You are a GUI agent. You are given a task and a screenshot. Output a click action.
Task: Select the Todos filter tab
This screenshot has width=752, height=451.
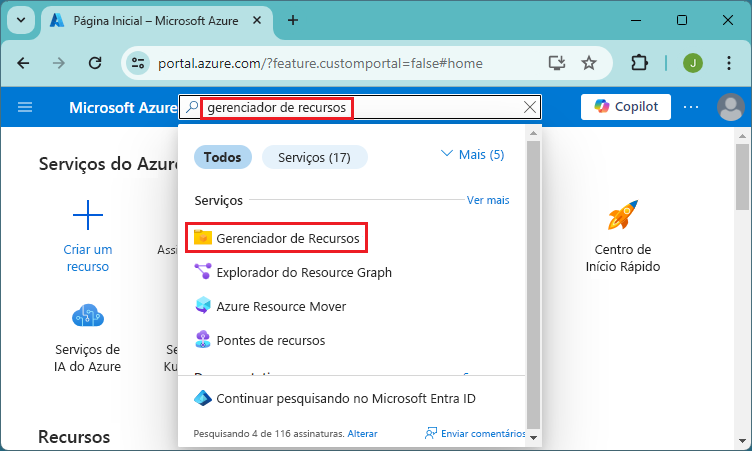(x=222, y=157)
